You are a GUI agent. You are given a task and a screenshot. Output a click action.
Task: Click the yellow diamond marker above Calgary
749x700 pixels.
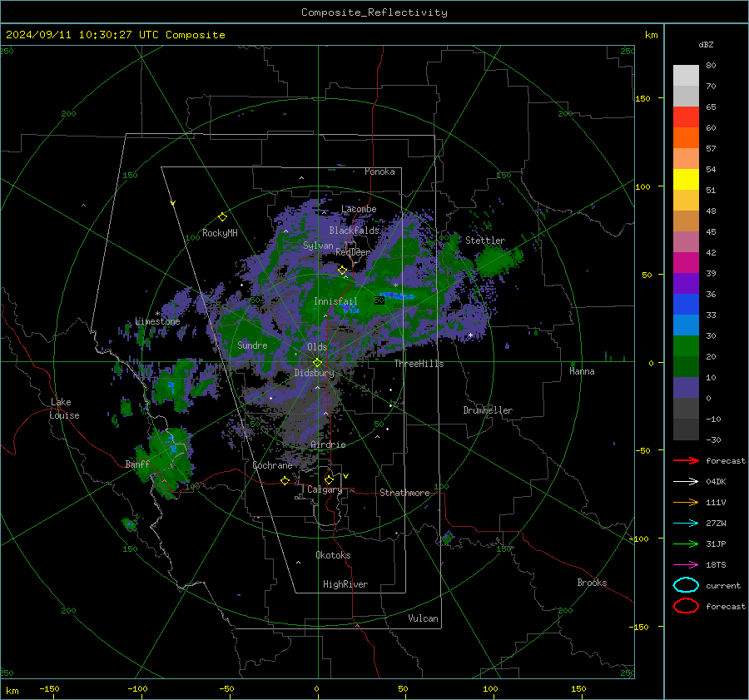(329, 479)
